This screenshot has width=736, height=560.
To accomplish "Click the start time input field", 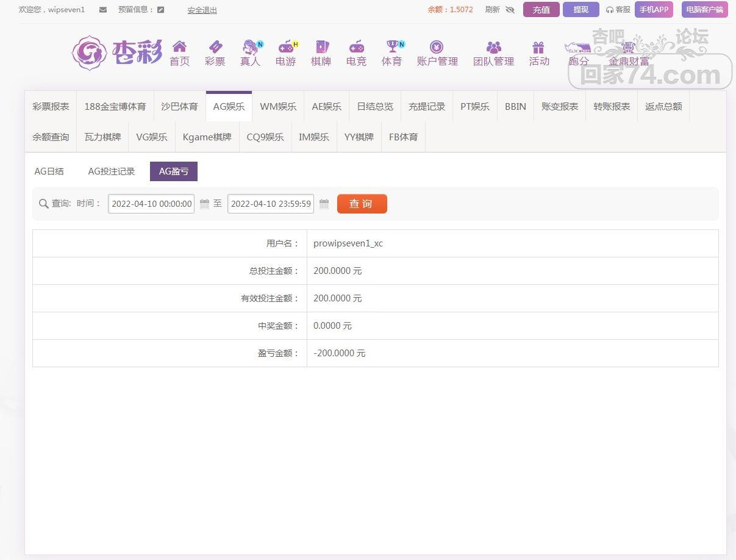I will click(151, 204).
